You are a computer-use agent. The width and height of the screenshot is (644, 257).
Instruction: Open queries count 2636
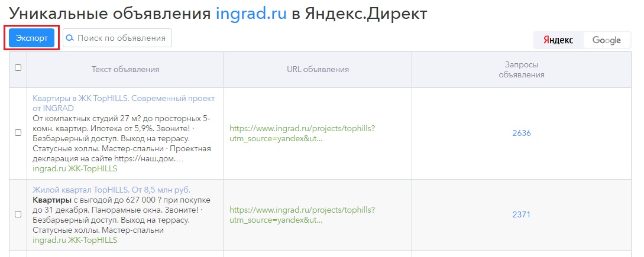coord(522,133)
